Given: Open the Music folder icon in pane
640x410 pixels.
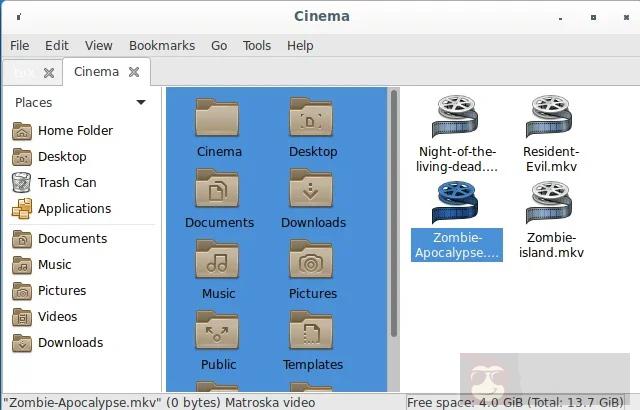Looking at the screenshot, I should (x=218, y=260).
